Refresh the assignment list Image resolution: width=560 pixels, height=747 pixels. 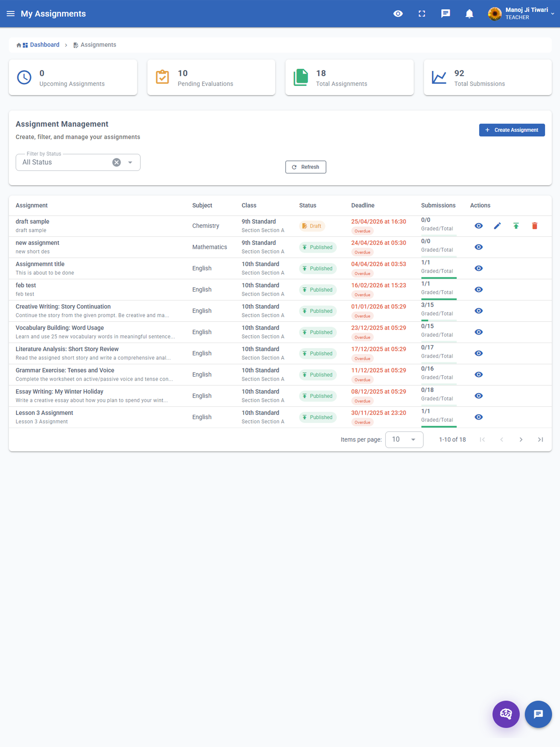coord(306,167)
